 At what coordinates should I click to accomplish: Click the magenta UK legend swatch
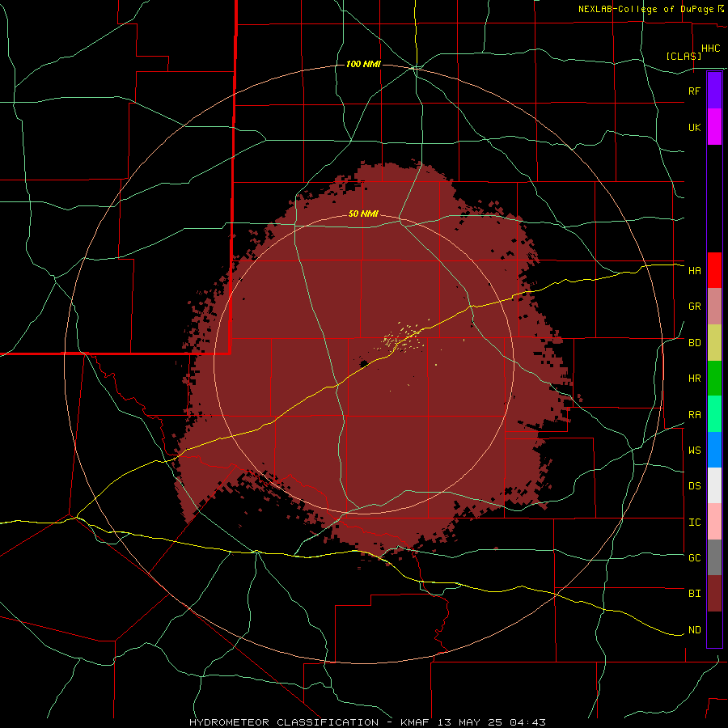click(x=714, y=127)
